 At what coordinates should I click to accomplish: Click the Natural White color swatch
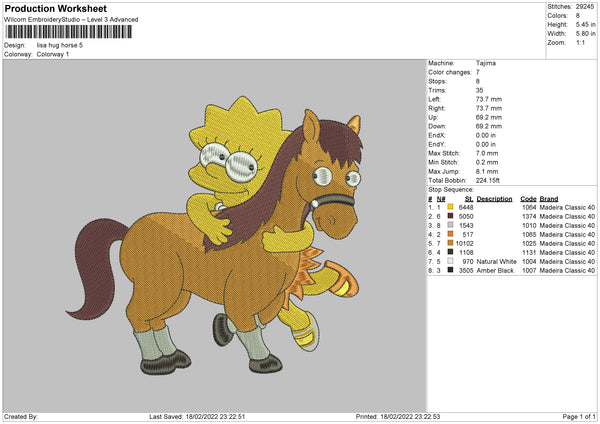450,261
